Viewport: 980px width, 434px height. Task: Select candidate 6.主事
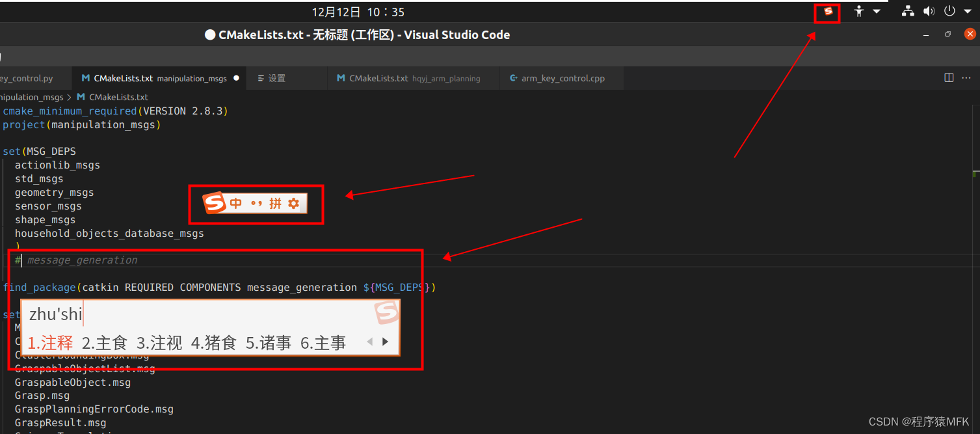[x=323, y=342]
